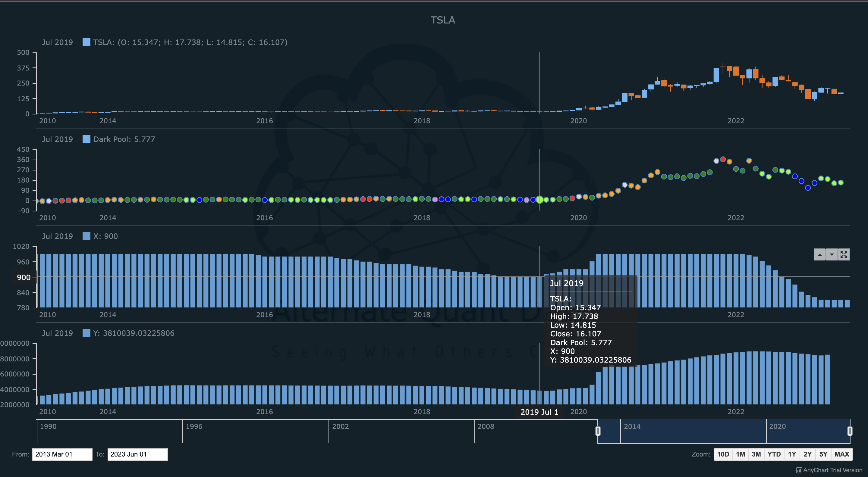The image size is (868, 477).
Task: Set zoom range to YTD
Action: pos(774,454)
